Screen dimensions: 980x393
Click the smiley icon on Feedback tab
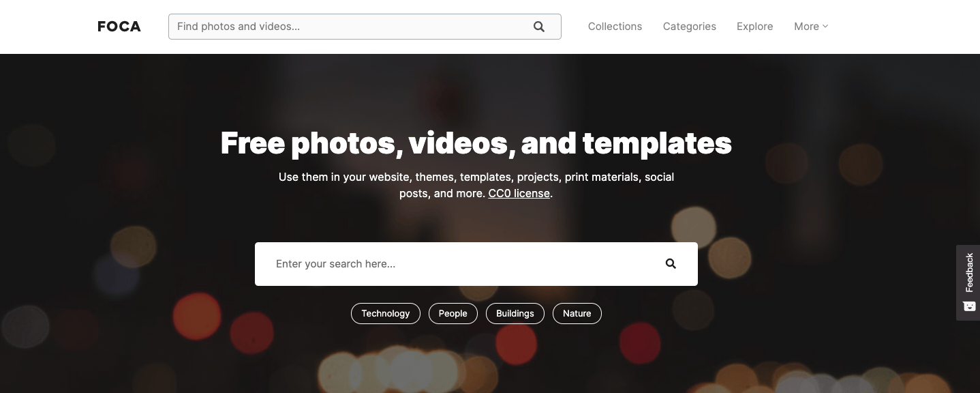click(969, 306)
